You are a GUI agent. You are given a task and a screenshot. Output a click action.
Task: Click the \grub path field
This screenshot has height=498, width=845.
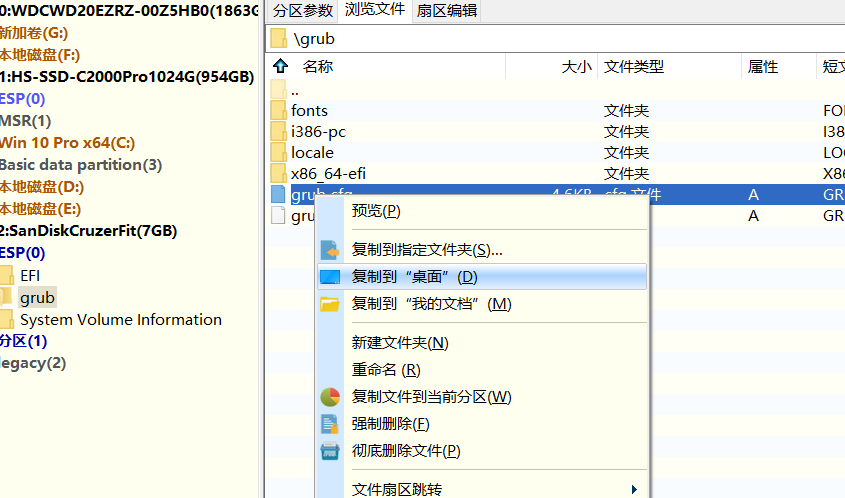(555, 38)
